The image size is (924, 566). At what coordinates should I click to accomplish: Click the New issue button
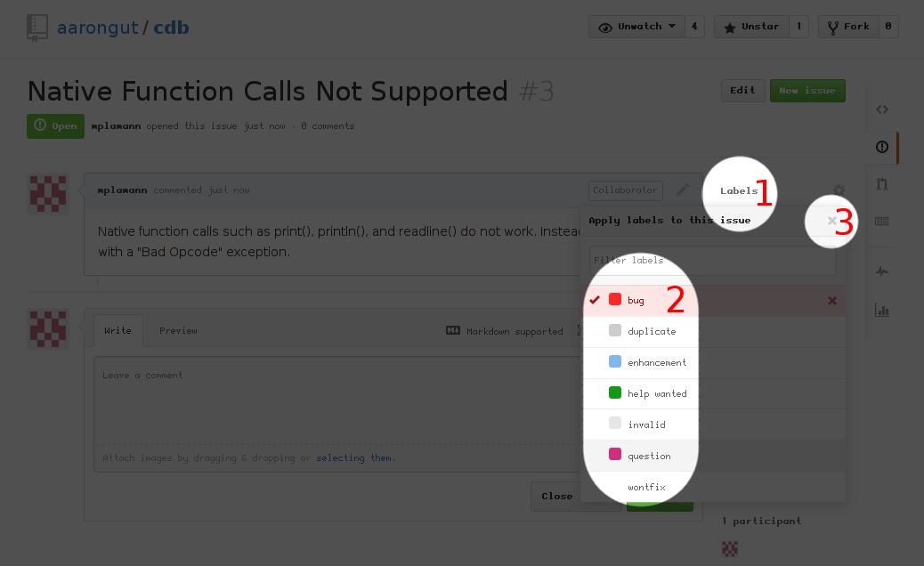[806, 91]
